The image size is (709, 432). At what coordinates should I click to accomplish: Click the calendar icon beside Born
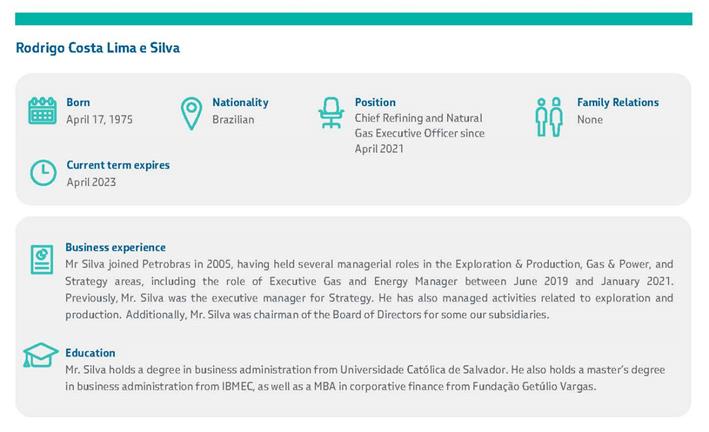point(42,111)
